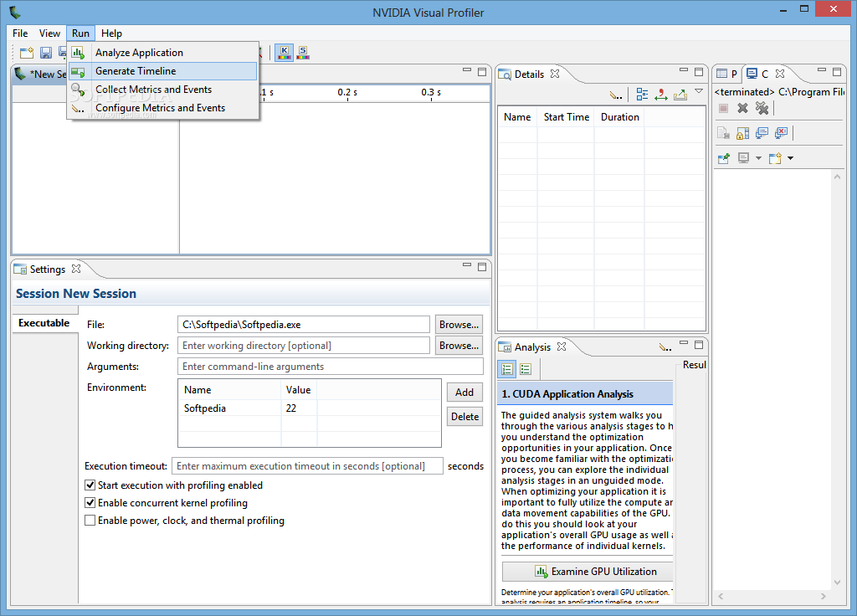857x616 pixels.
Task: Click the Pin Console icon
Action: pyautogui.click(x=724, y=158)
